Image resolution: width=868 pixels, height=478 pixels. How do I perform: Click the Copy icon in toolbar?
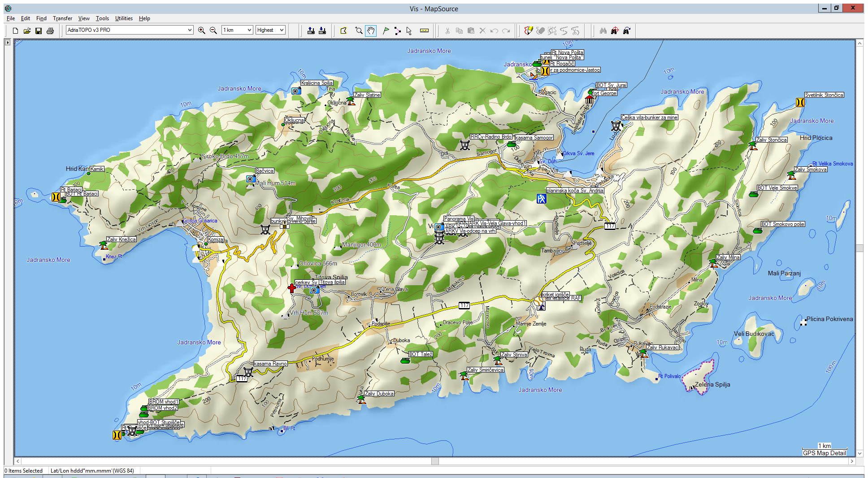pyautogui.click(x=459, y=30)
